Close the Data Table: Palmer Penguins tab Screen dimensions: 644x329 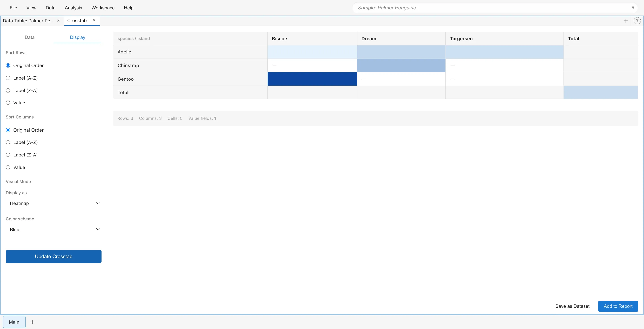59,21
